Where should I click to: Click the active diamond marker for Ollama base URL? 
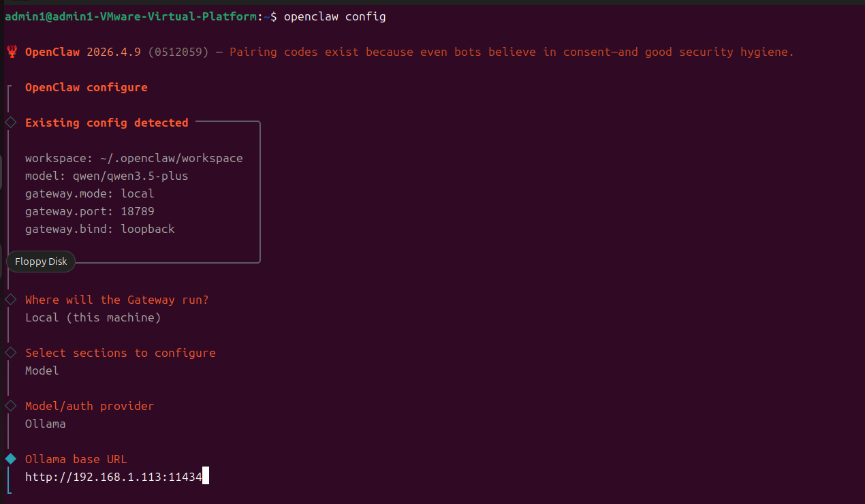(10, 459)
